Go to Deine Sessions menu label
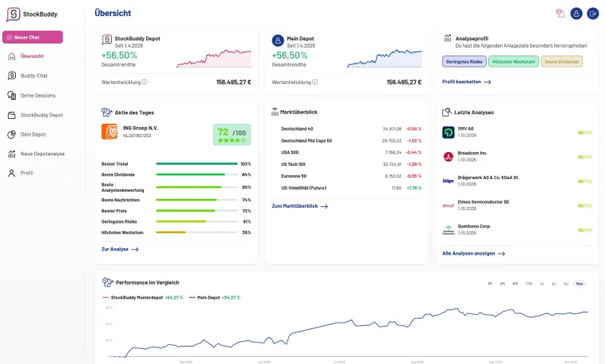Viewport: 605px width, 364px height. tap(38, 95)
